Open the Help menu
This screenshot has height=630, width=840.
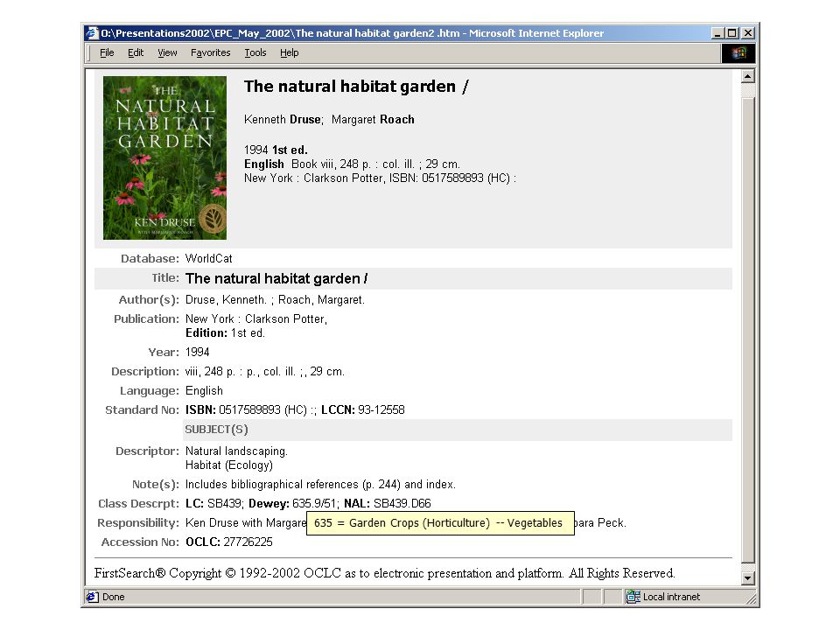[x=290, y=52]
